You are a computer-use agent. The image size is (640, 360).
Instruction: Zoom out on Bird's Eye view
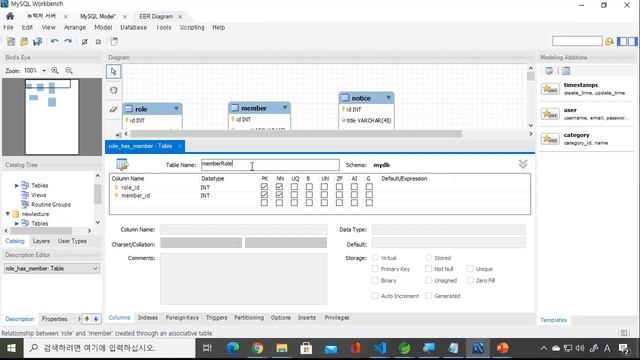coord(69,71)
